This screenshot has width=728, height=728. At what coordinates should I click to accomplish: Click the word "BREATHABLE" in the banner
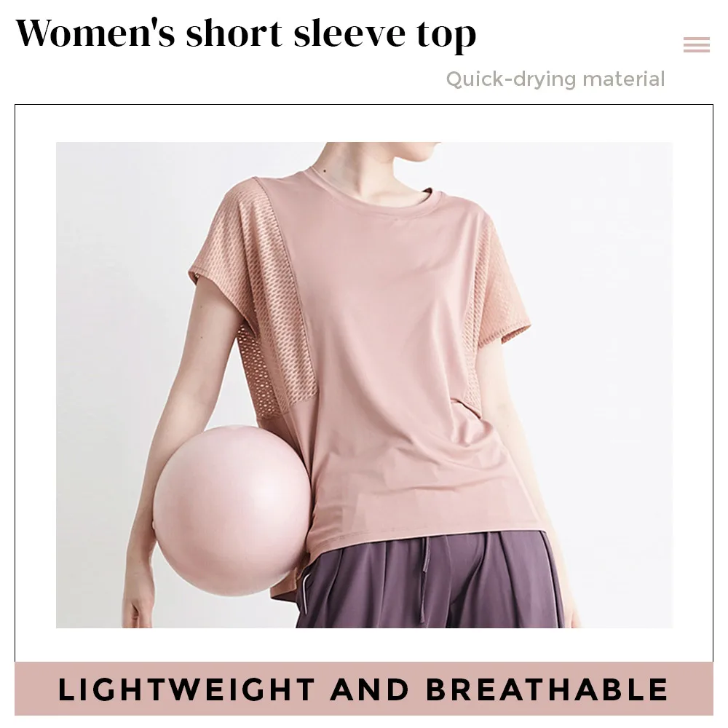[547, 689]
